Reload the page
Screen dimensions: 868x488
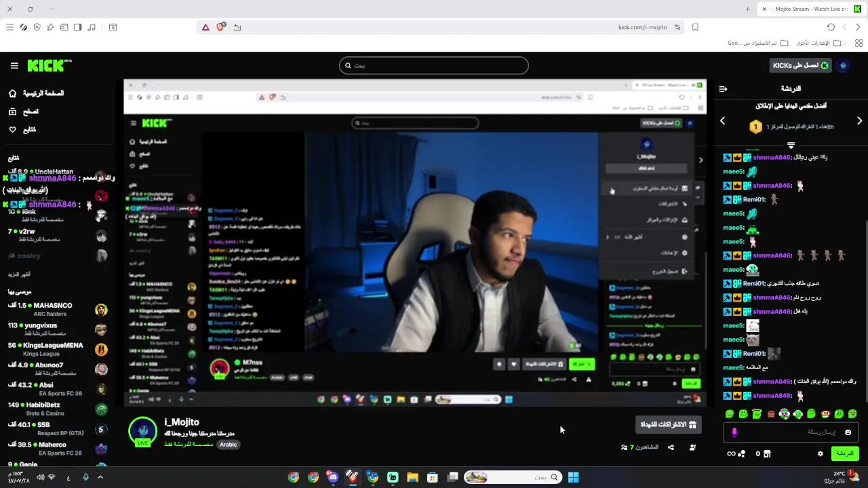point(831,27)
